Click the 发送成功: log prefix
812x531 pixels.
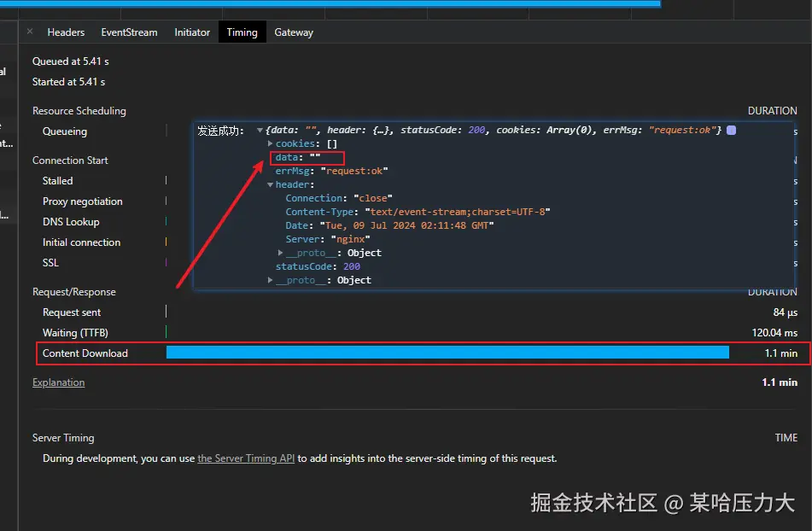(220, 131)
